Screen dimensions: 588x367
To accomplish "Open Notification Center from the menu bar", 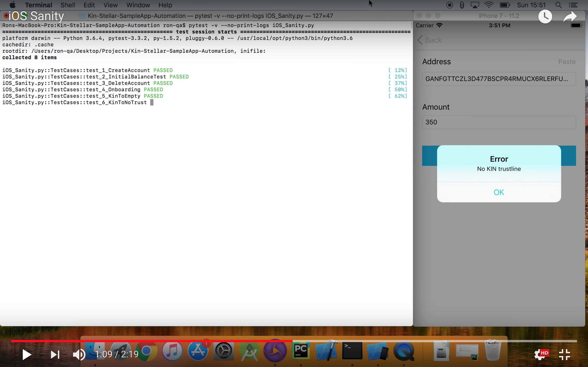I will (x=574, y=5).
